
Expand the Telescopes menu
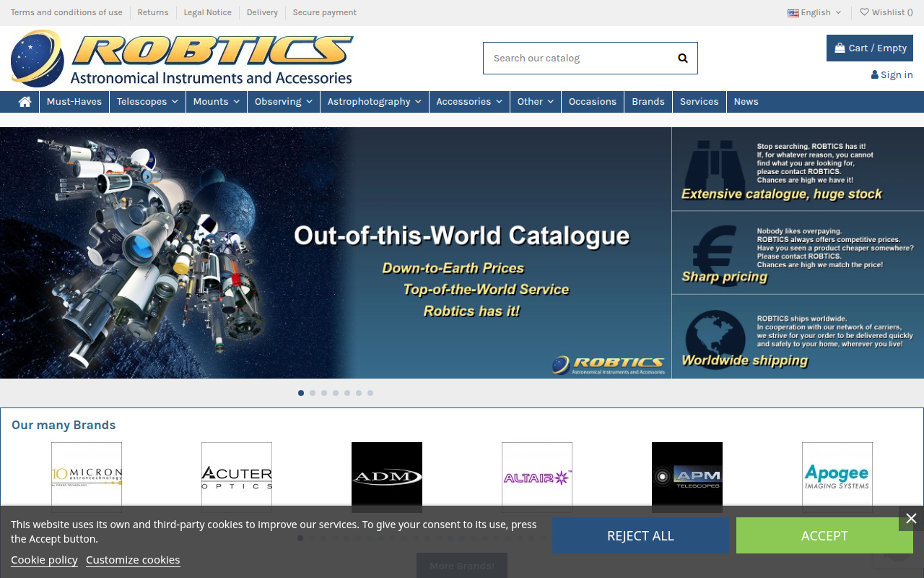[147, 102]
